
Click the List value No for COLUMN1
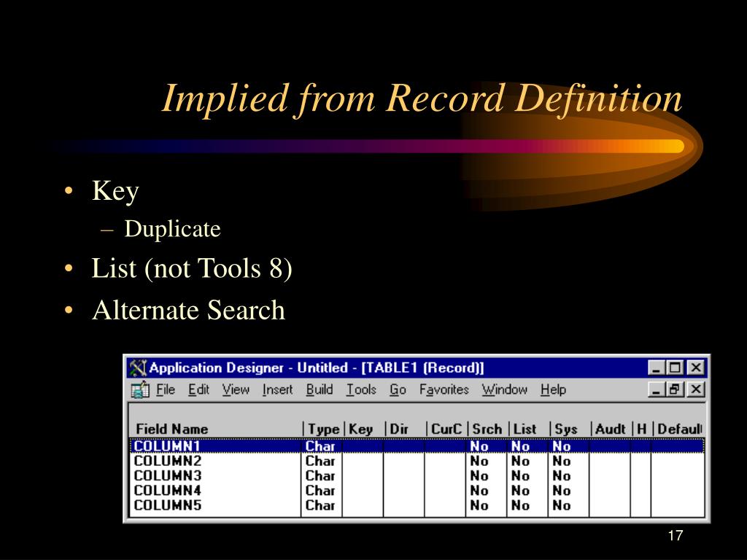tap(520, 446)
